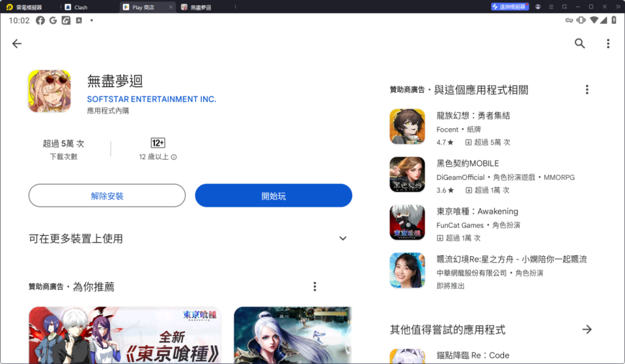Screen dimensions: 625x364
Task: Click the FunCat Games developer text
Action: (x=460, y=225)
